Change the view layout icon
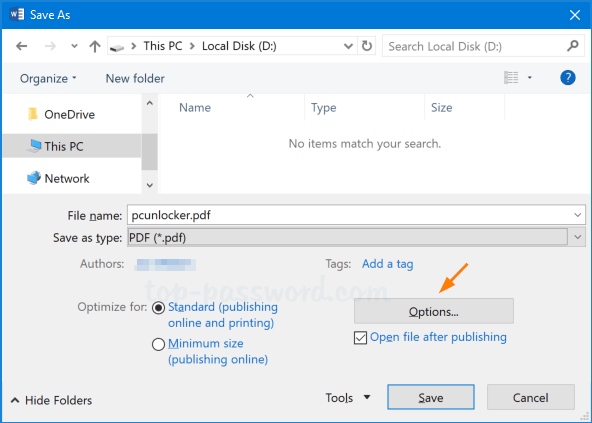The height and width of the screenshot is (423, 592). pos(511,78)
